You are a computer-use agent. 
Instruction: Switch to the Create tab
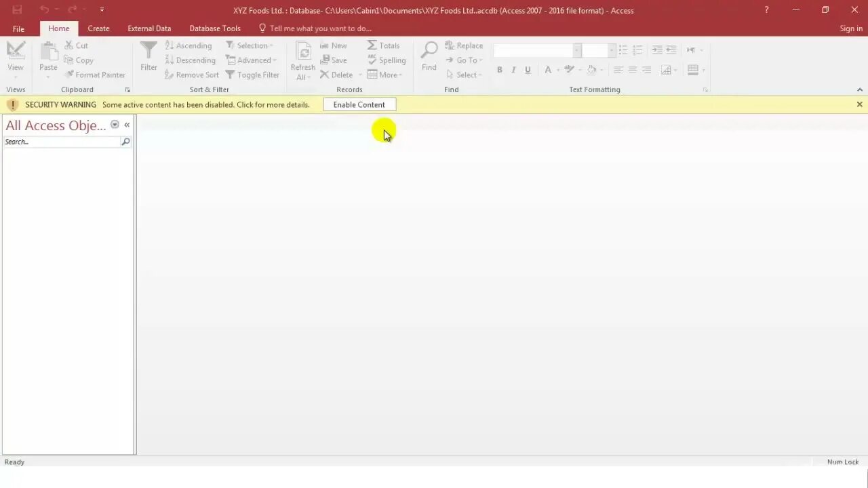tap(98, 28)
